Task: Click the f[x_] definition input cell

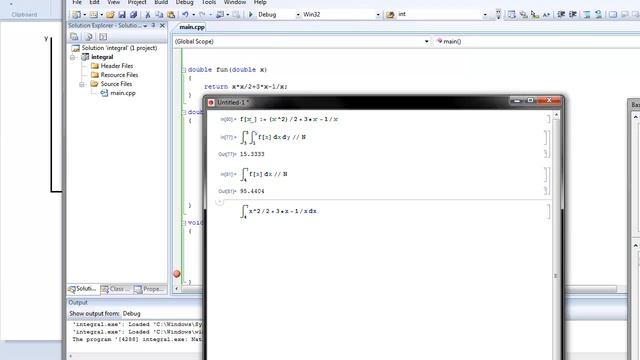Action: [x=289, y=119]
